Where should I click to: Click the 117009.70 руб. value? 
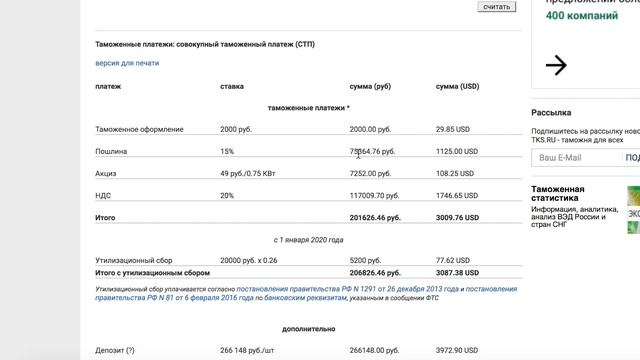point(374,196)
